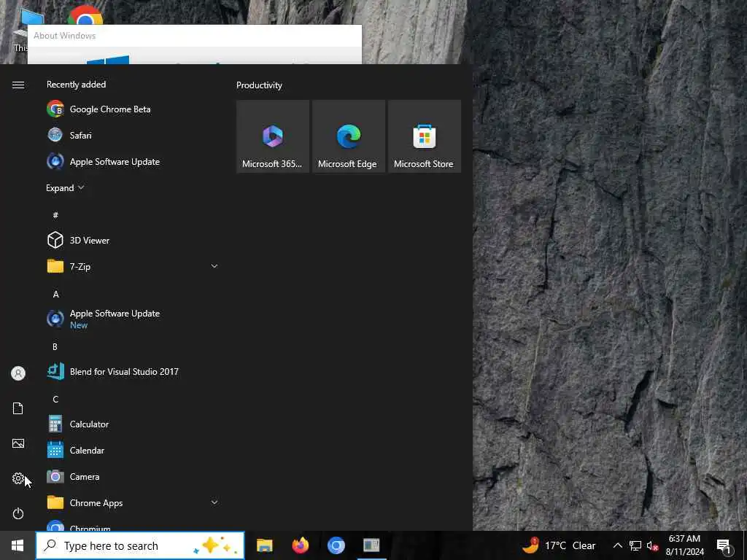Viewport: 747px width, 560px height.
Task: Show hidden system tray icons
Action: [617, 545]
